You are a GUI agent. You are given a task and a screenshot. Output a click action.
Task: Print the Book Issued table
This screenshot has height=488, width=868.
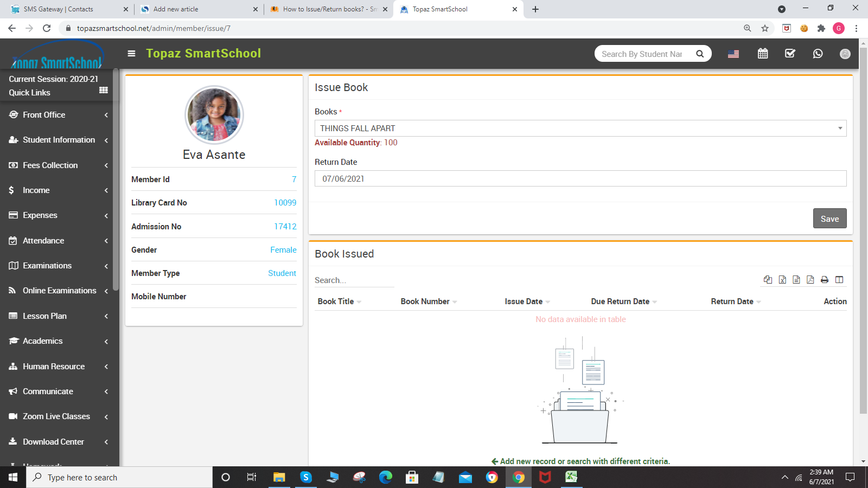coord(825,280)
